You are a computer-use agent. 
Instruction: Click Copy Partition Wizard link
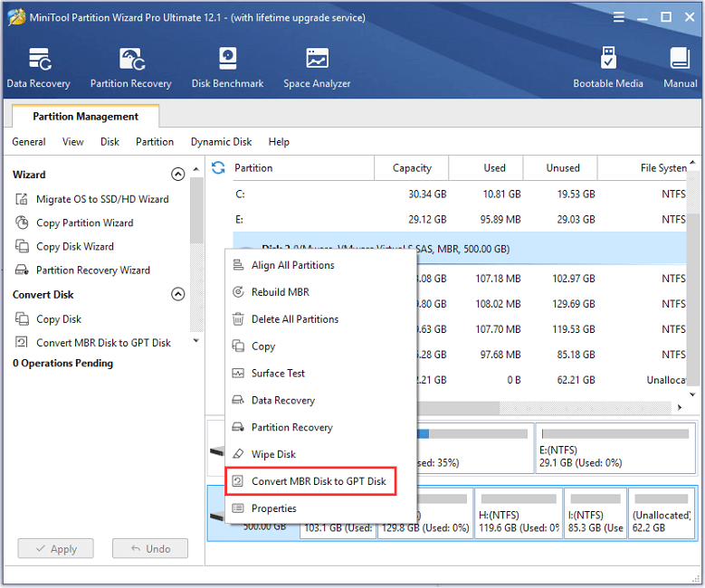[85, 223]
